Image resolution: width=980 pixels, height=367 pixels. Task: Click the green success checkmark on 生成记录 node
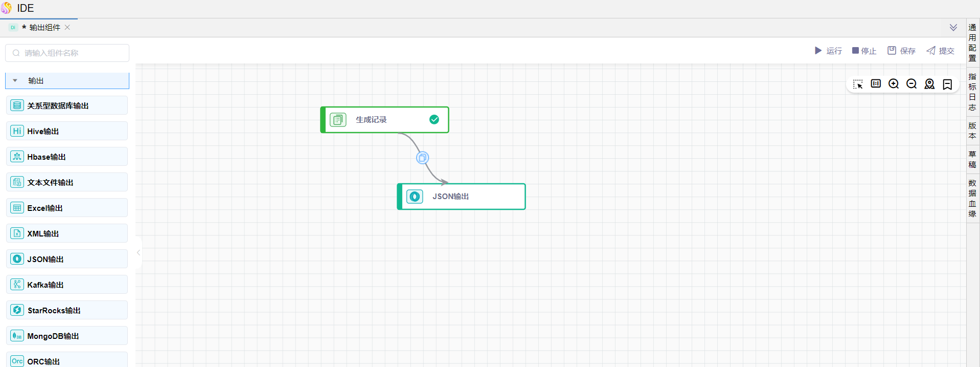point(434,119)
